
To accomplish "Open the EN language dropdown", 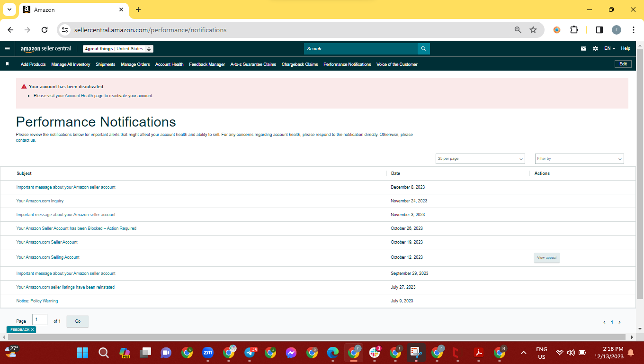I will 609,48.
